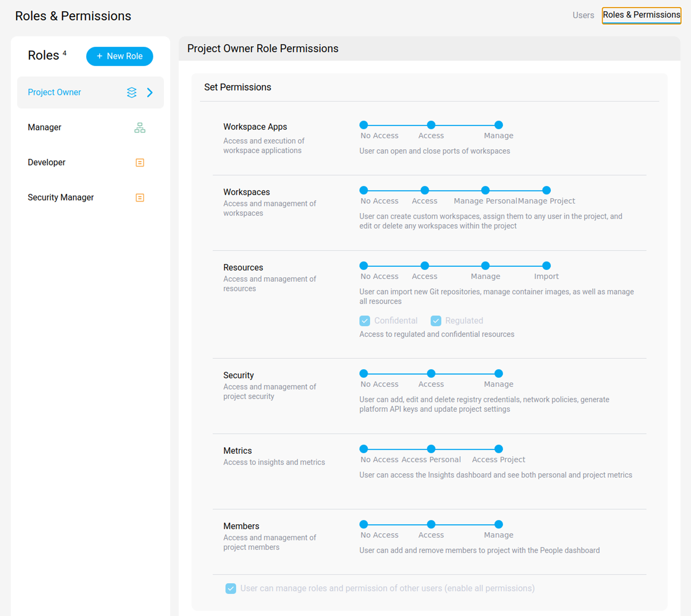This screenshot has height=616, width=691.
Task: Select the Security Manager role
Action: [61, 198]
